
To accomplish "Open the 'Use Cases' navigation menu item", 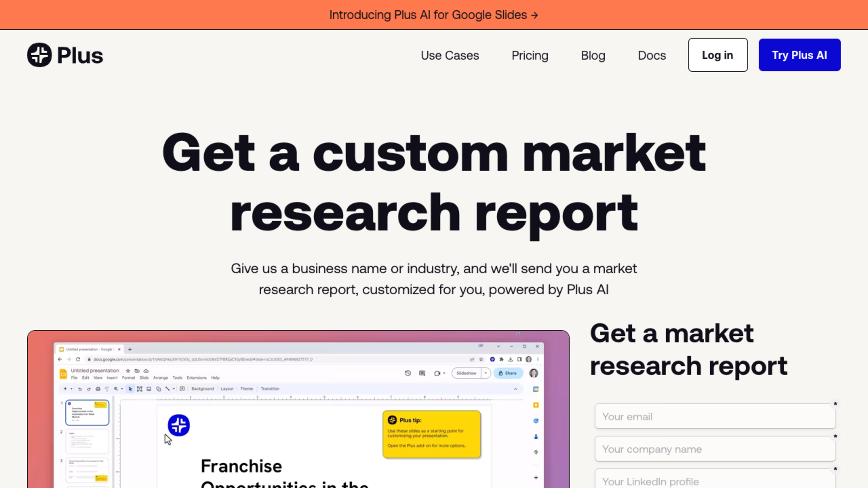I will 450,55.
